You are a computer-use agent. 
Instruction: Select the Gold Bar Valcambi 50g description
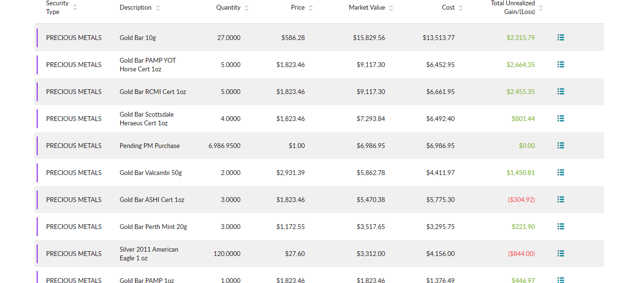click(x=151, y=173)
